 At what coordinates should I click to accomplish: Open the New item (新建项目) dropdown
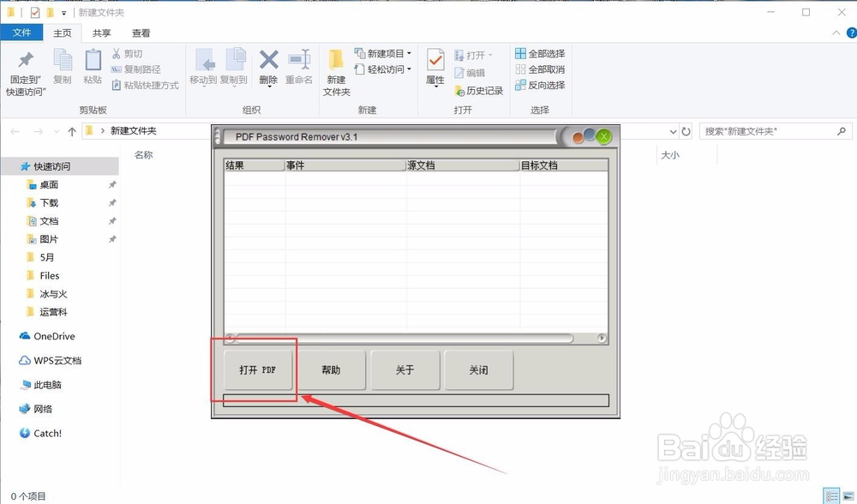tap(382, 53)
